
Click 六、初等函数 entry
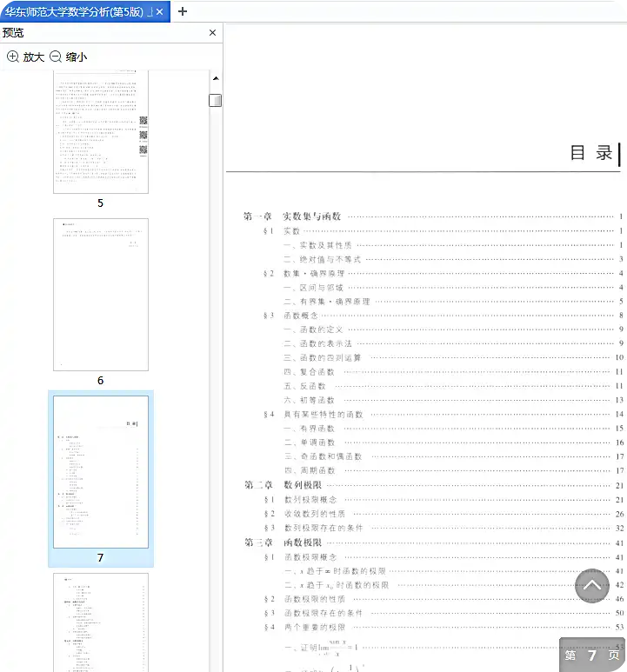click(x=453, y=400)
